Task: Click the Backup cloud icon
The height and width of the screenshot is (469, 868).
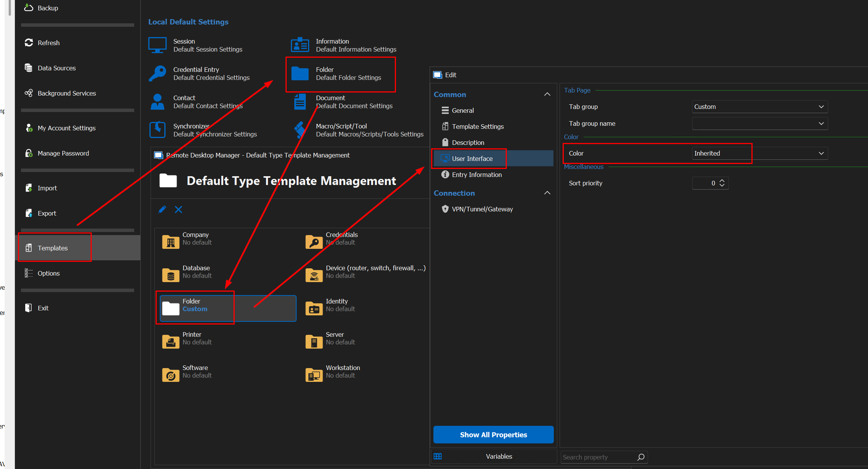Action: point(29,8)
